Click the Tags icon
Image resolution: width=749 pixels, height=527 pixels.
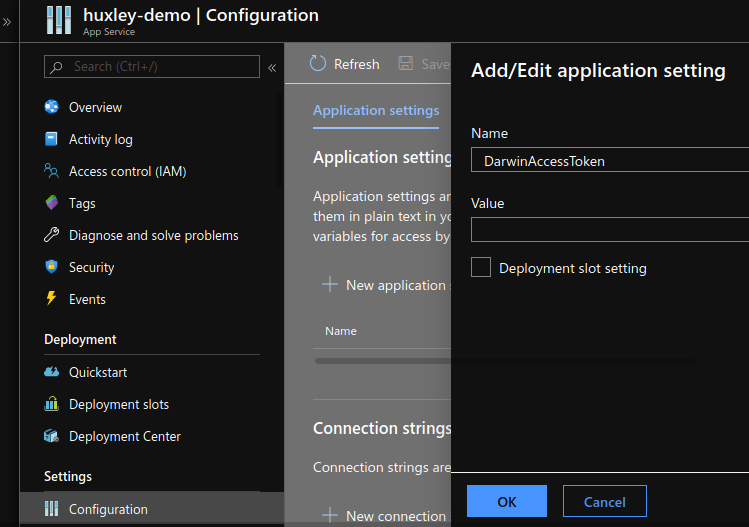point(52,203)
